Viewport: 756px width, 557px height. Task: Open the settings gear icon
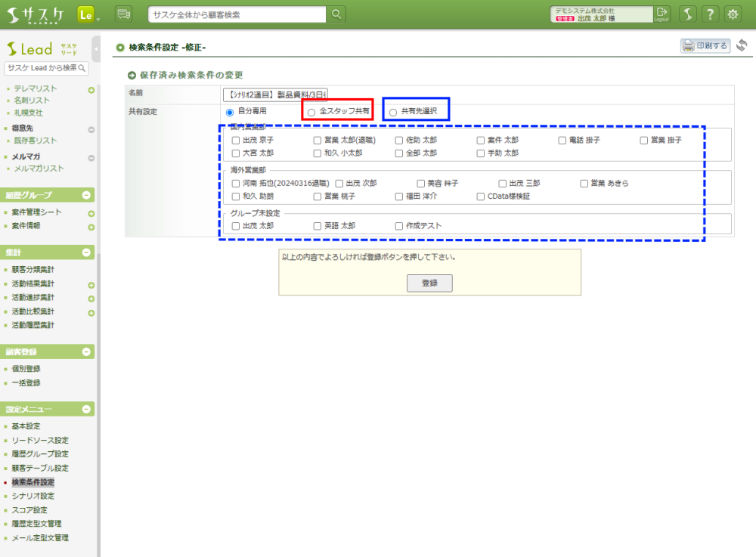click(x=733, y=14)
